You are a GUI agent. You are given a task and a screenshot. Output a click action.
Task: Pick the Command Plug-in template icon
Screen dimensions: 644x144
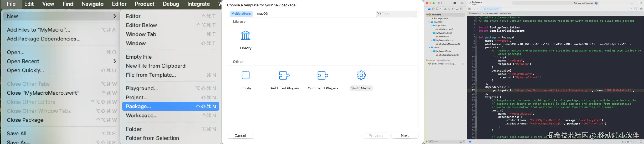pyautogui.click(x=322, y=75)
